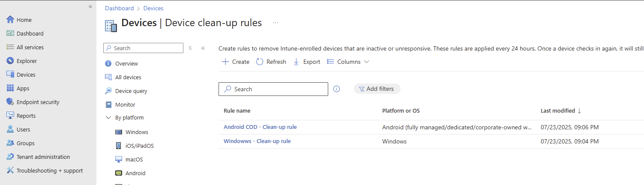Click the Android fully managed platform cell
Screen dimensions: 644x185
pos(457,127)
